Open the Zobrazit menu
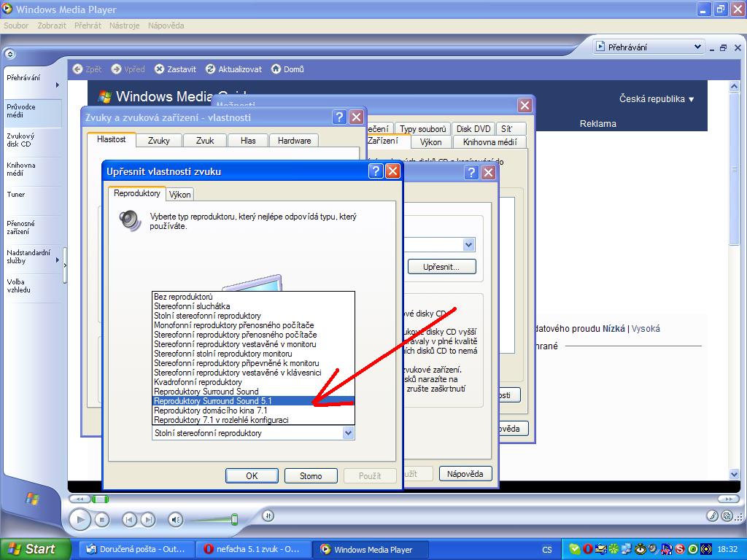This screenshot has width=747, height=560. 52,26
